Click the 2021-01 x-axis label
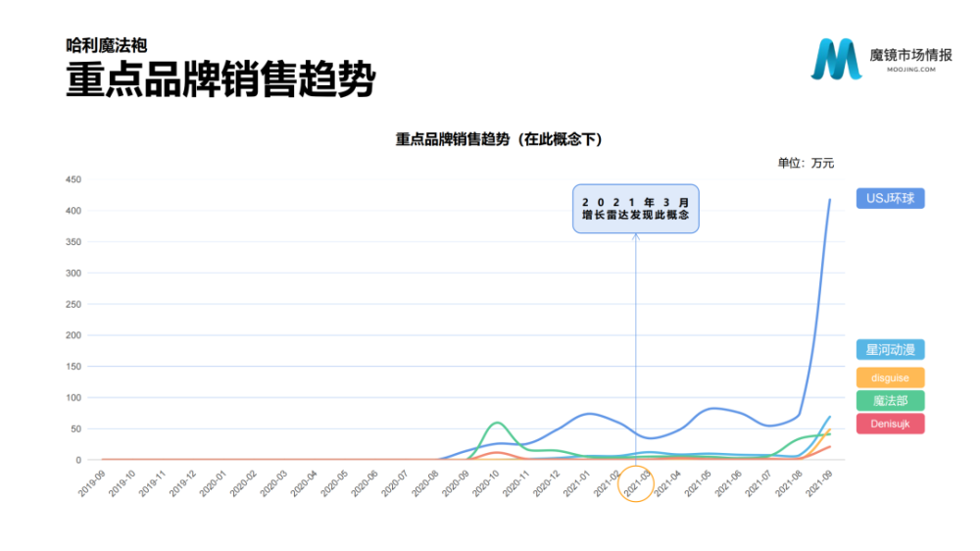Viewport: 980px width, 551px height. click(577, 483)
